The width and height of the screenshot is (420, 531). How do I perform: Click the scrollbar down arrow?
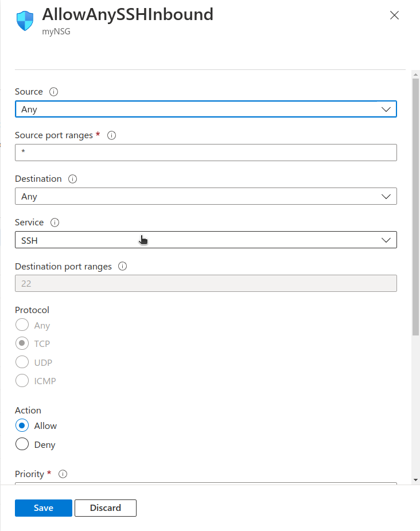pyautogui.click(x=415, y=479)
